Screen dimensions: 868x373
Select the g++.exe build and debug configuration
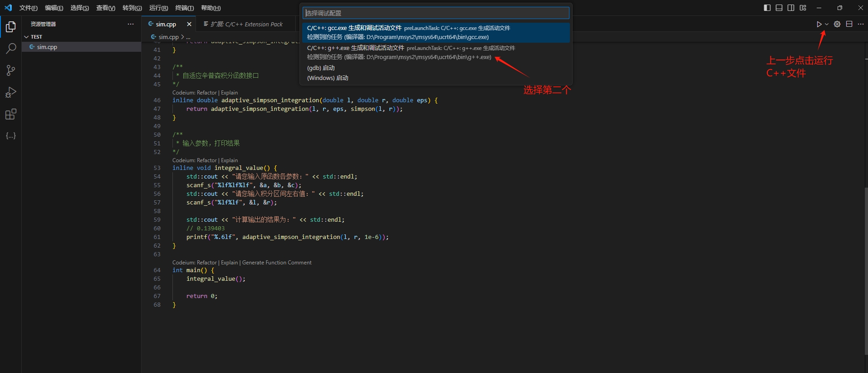[411, 52]
